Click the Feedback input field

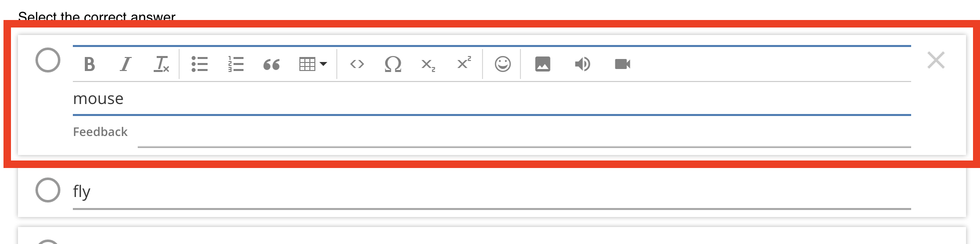pyautogui.click(x=524, y=134)
